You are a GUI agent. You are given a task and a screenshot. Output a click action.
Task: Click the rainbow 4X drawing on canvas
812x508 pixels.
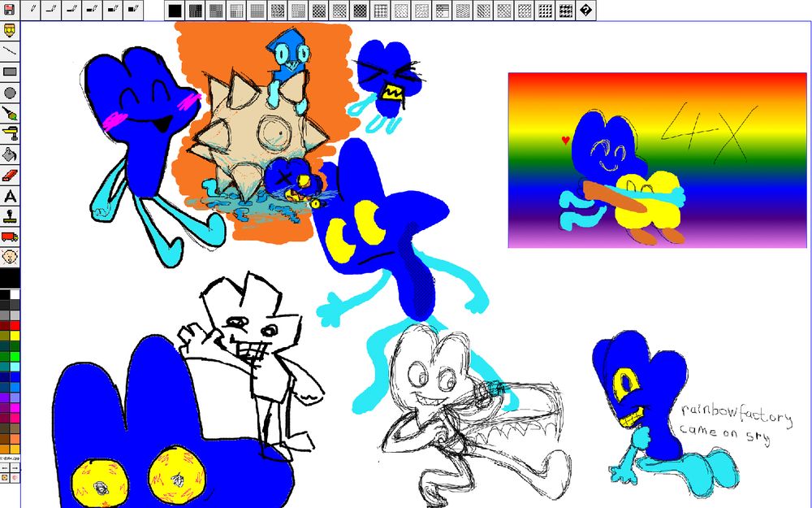click(657, 160)
